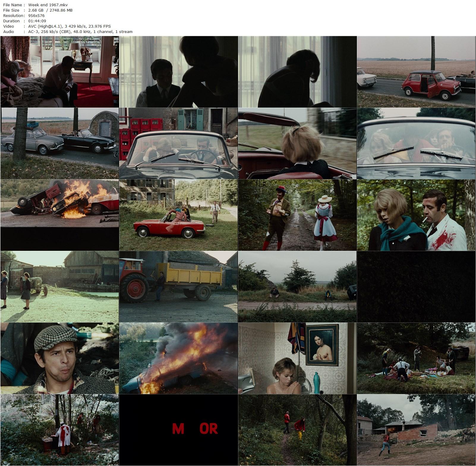Screen dimensions: 476x466
Task: Select the gray car with roof luggage frame
Action: point(59,143)
